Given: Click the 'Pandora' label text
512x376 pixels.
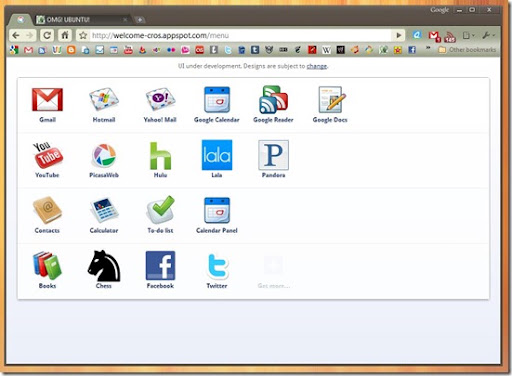Looking at the screenshot, I should pos(273,175).
